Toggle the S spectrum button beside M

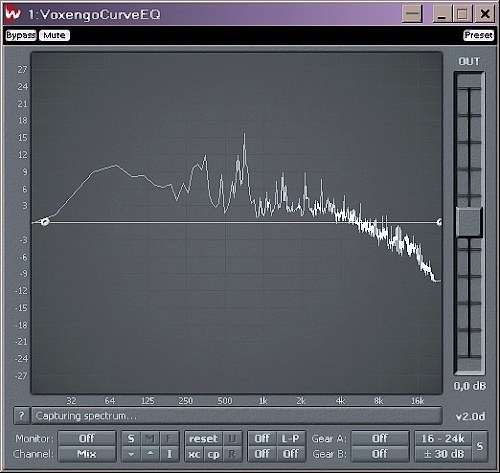click(x=131, y=438)
